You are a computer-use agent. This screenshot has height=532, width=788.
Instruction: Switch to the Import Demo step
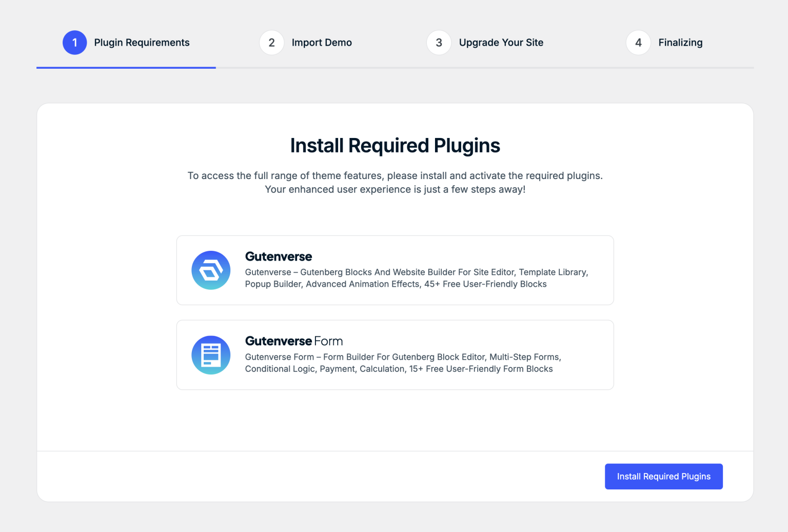[322, 43]
